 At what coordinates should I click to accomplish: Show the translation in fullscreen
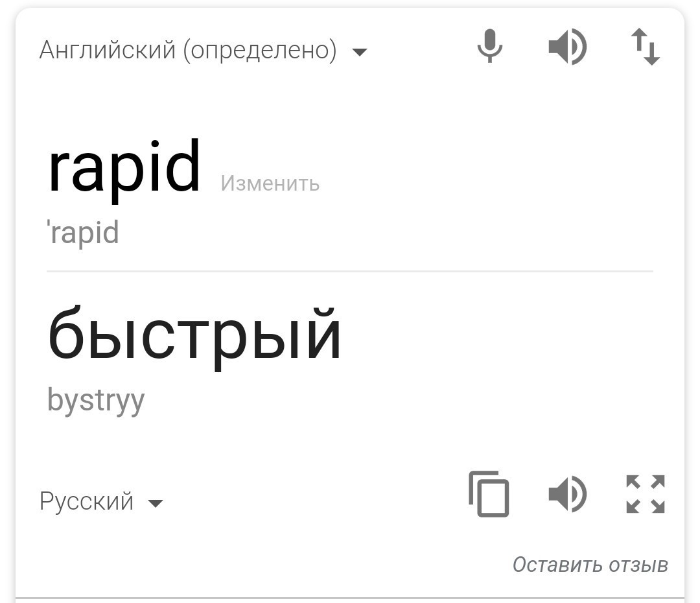pos(646,494)
